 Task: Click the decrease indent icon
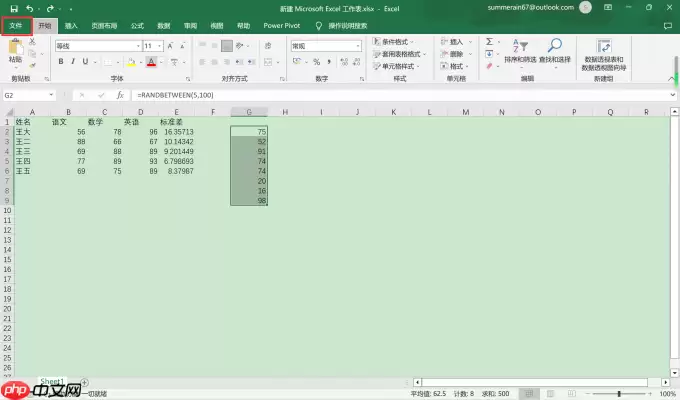point(239,62)
